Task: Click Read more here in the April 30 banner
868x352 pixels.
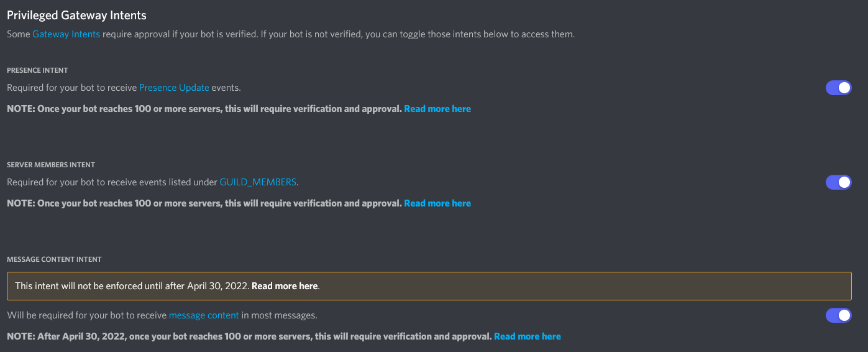Action: 285,286
